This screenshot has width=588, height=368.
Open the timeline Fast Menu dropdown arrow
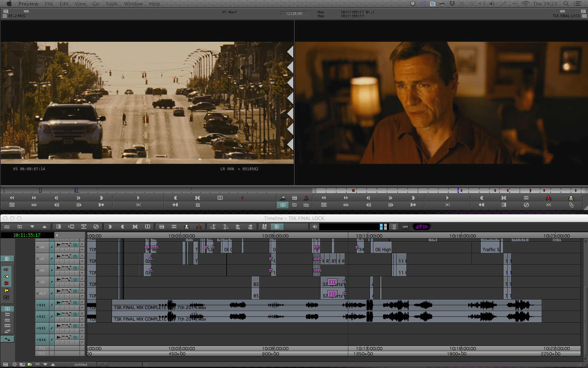pos(32,227)
